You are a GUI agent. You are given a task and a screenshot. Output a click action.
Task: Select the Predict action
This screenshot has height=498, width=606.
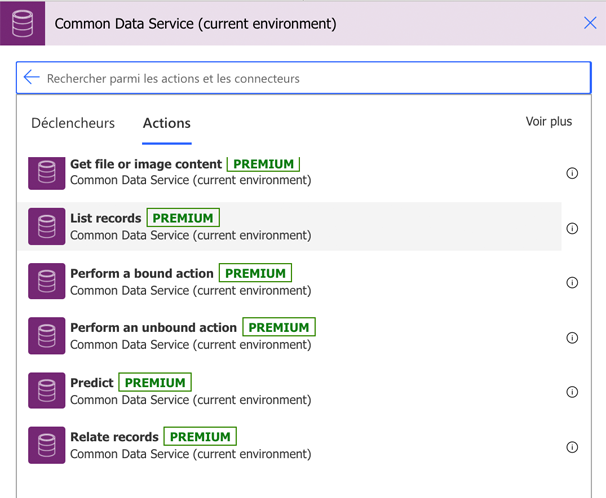pyautogui.click(x=289, y=391)
